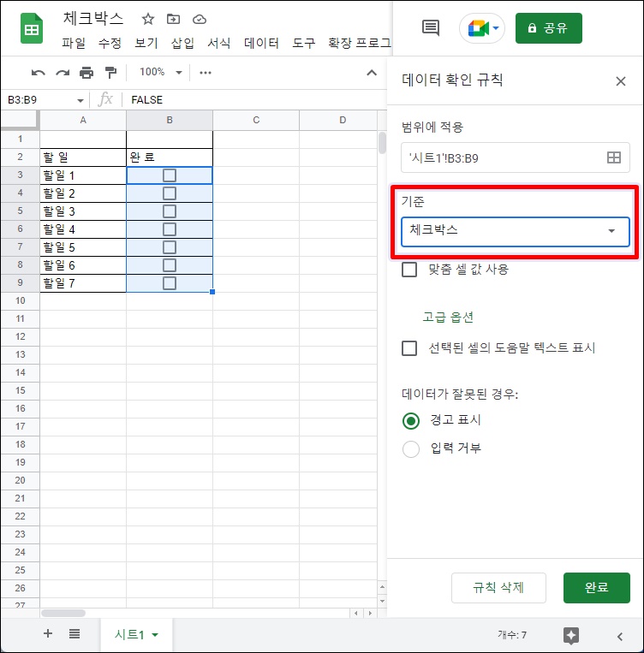
Task: Open the 삽입 menu
Action: [x=182, y=43]
